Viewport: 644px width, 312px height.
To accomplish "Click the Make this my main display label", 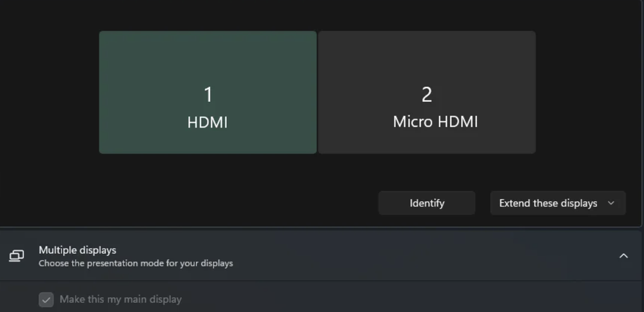I will (121, 299).
